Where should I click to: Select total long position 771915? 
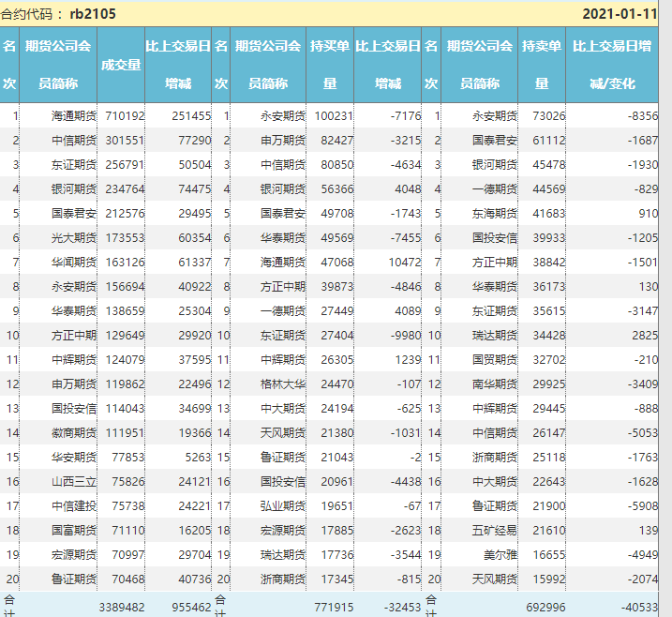[334, 608]
